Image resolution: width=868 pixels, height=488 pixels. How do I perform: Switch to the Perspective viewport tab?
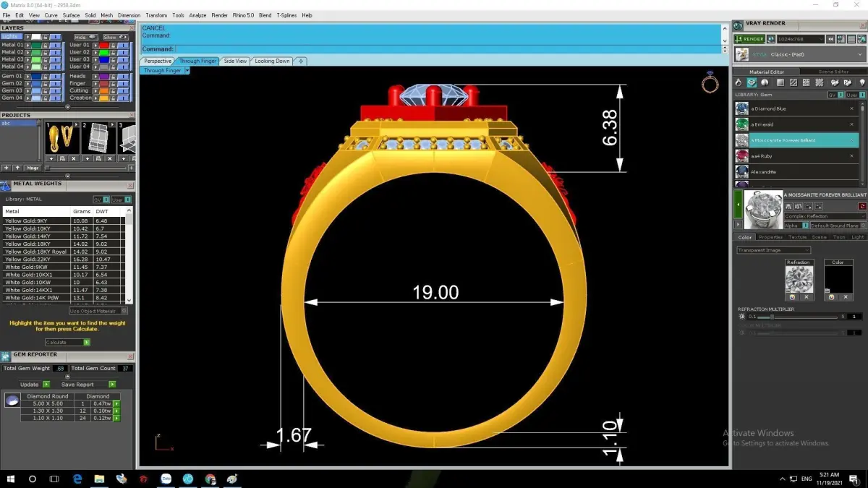tap(158, 61)
